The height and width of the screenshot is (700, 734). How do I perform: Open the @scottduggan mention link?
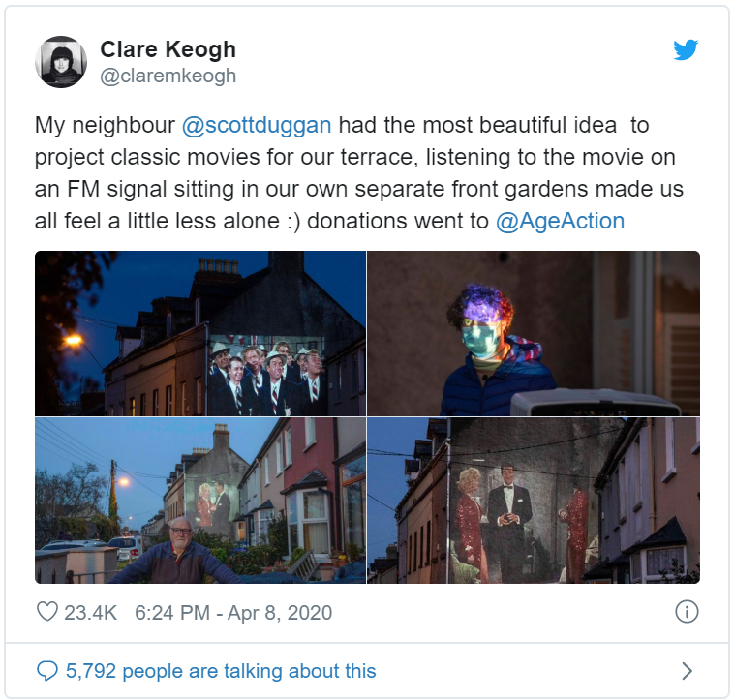pyautogui.click(x=257, y=126)
